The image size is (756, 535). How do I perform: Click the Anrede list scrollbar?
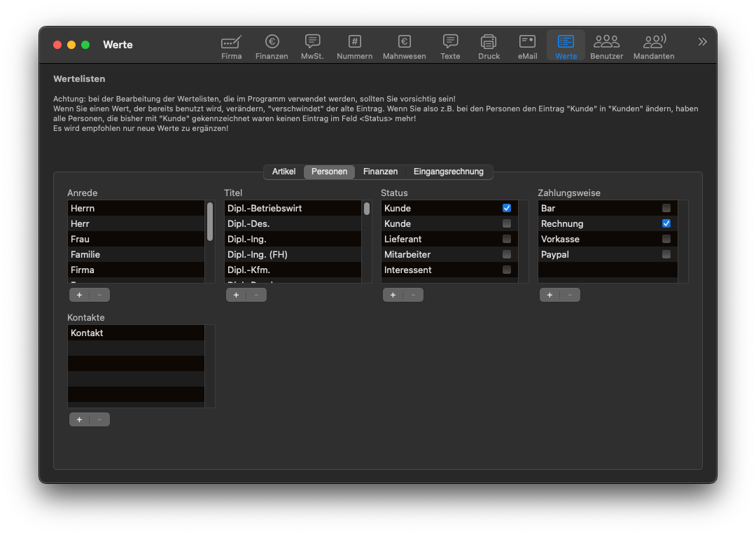(x=210, y=222)
